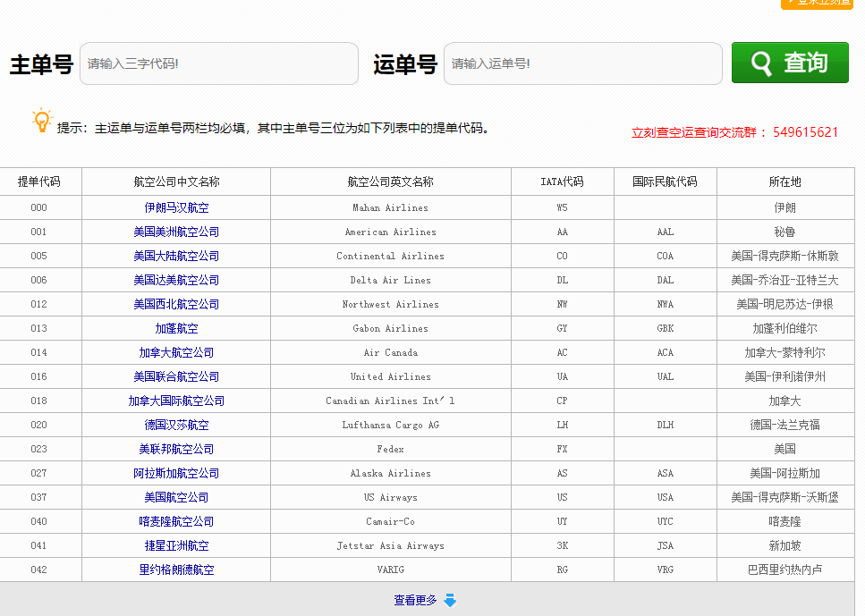Click the red QQ group number 549615621

[805, 132]
